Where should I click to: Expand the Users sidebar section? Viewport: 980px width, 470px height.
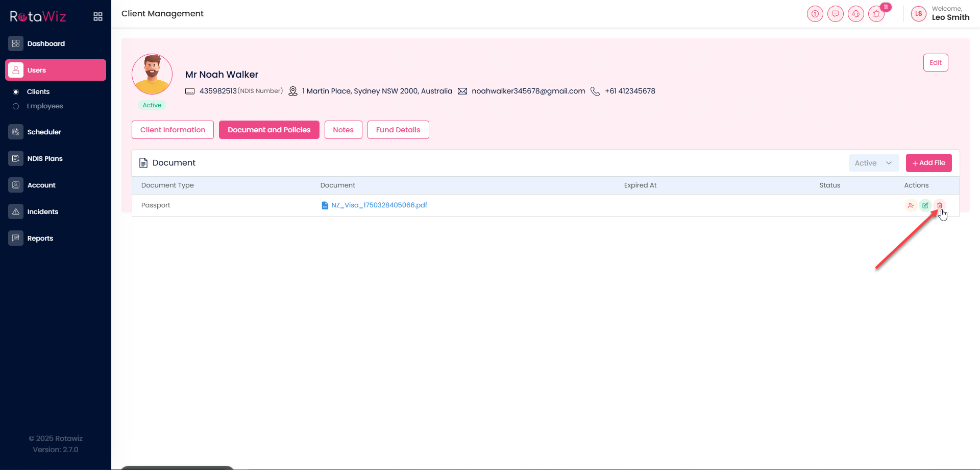point(56,70)
